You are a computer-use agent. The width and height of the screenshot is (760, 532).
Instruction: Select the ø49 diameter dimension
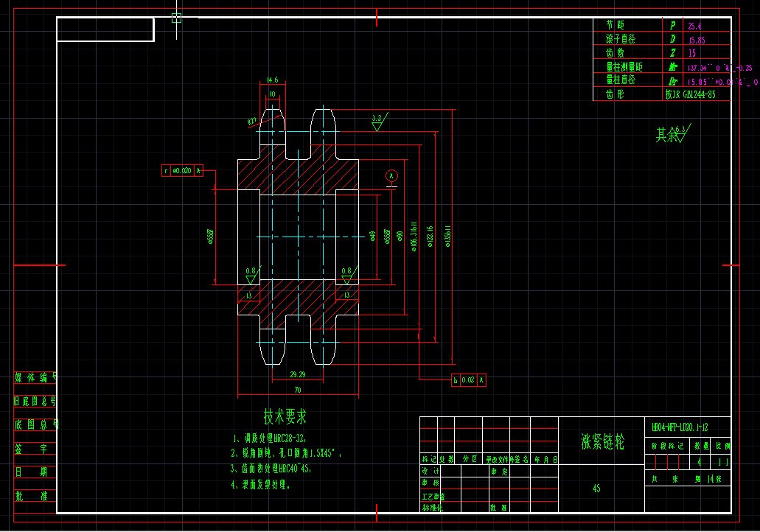372,237
